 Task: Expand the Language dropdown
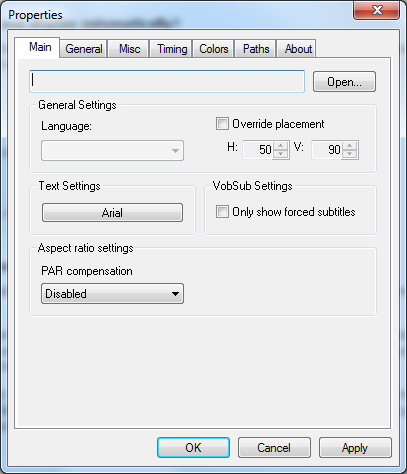pos(112,151)
